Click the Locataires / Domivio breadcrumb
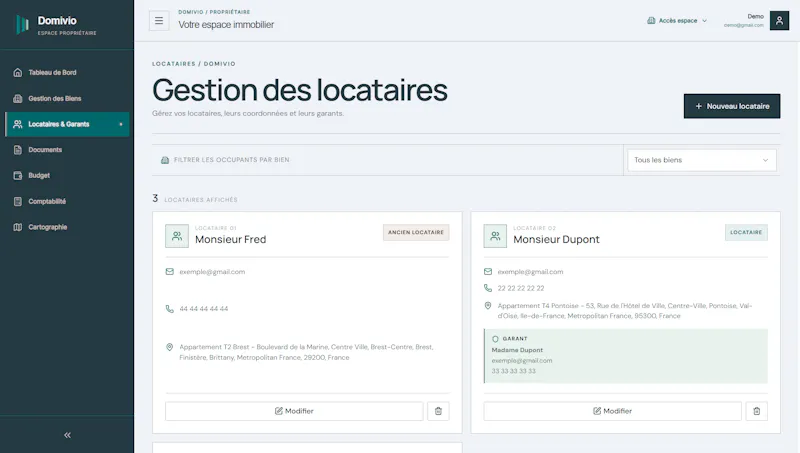800x453 pixels. point(194,64)
